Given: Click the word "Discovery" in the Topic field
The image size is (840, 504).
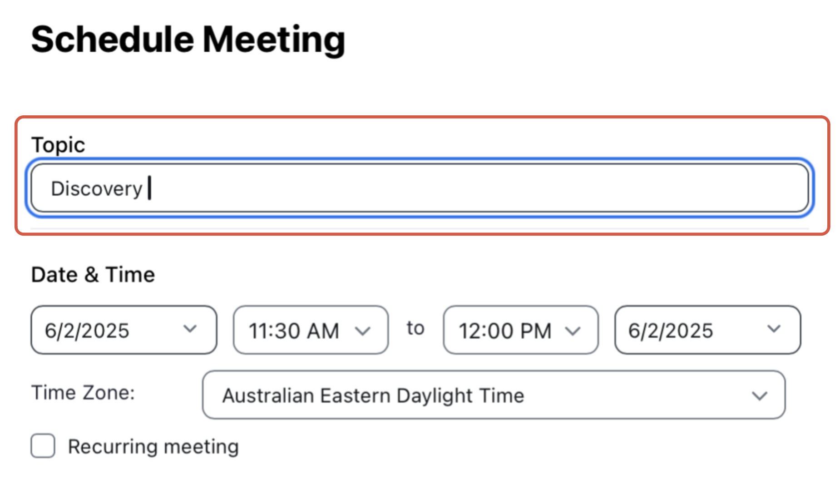Looking at the screenshot, I should (x=97, y=189).
